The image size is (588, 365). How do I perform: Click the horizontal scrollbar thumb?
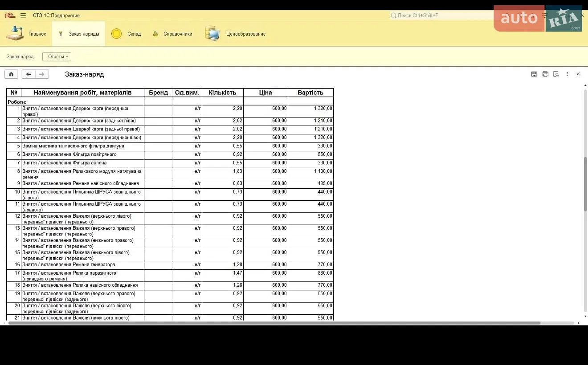click(274, 323)
